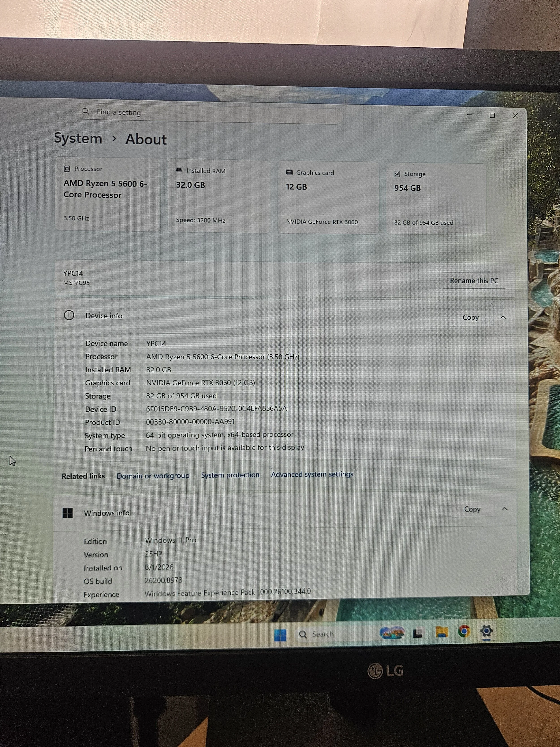Copy the Device info details

pyautogui.click(x=471, y=317)
